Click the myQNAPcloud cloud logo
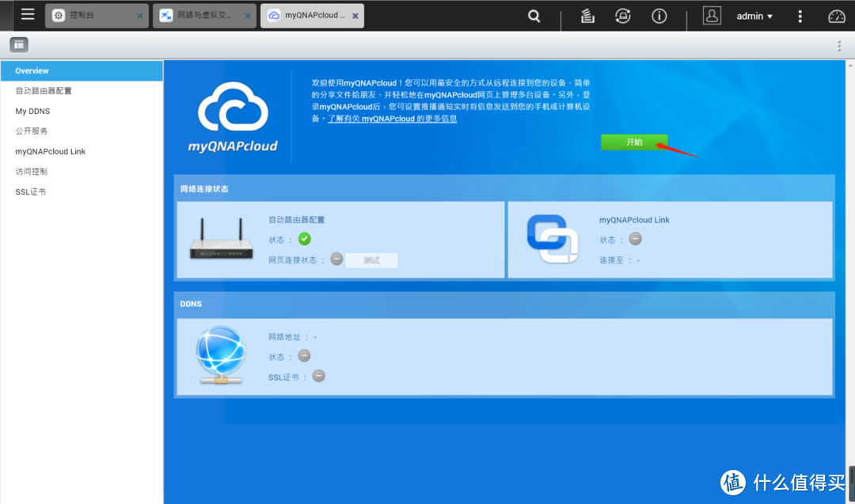This screenshot has width=855, height=504. [233, 117]
